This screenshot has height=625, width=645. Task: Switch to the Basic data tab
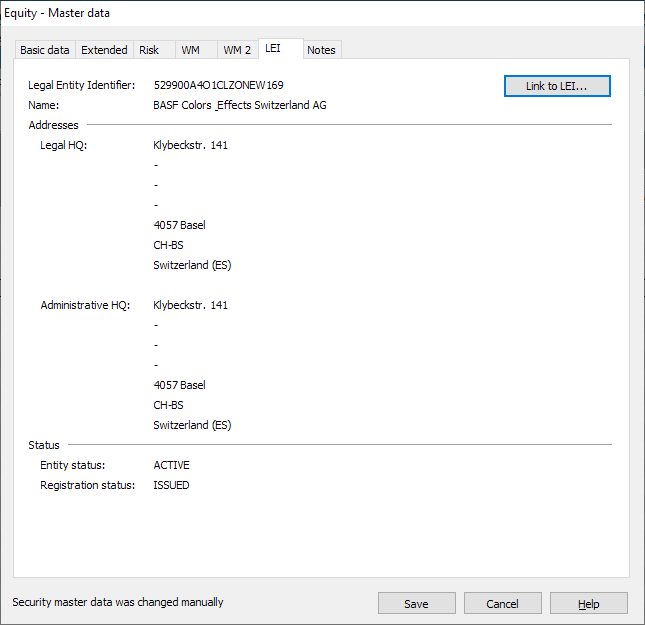45,50
